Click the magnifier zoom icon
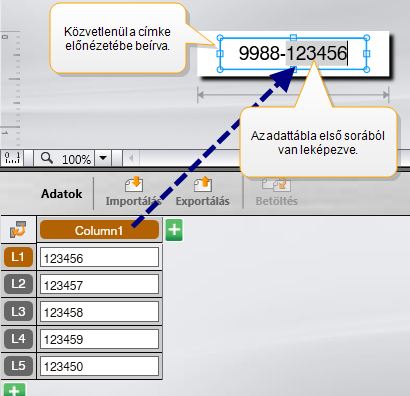The width and height of the screenshot is (410, 396). [x=47, y=158]
